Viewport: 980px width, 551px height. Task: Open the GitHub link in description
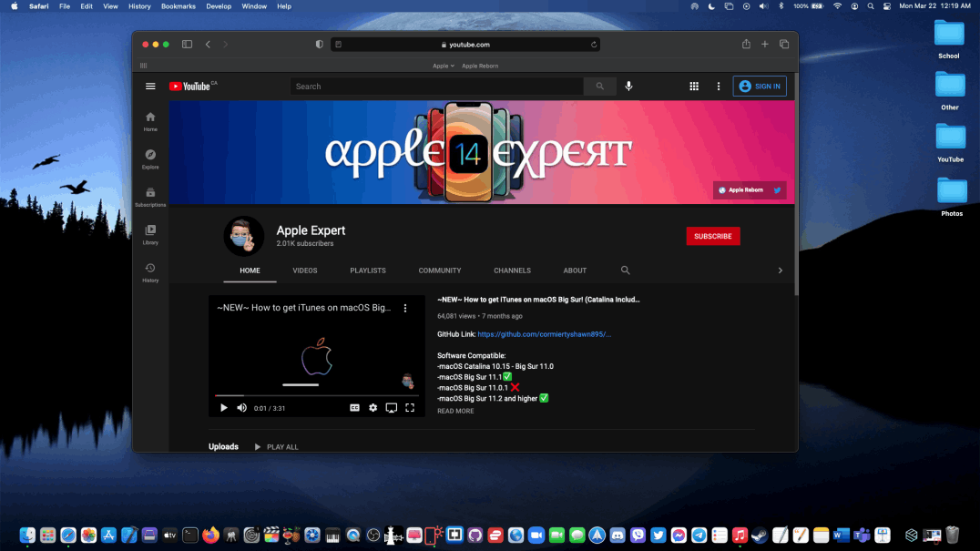point(544,334)
